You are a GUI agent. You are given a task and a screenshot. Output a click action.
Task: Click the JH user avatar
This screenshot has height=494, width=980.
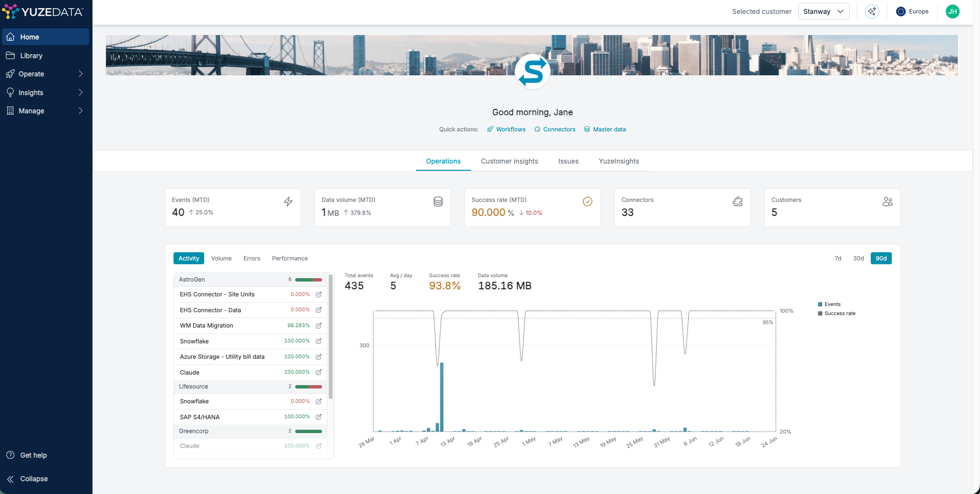(x=952, y=12)
